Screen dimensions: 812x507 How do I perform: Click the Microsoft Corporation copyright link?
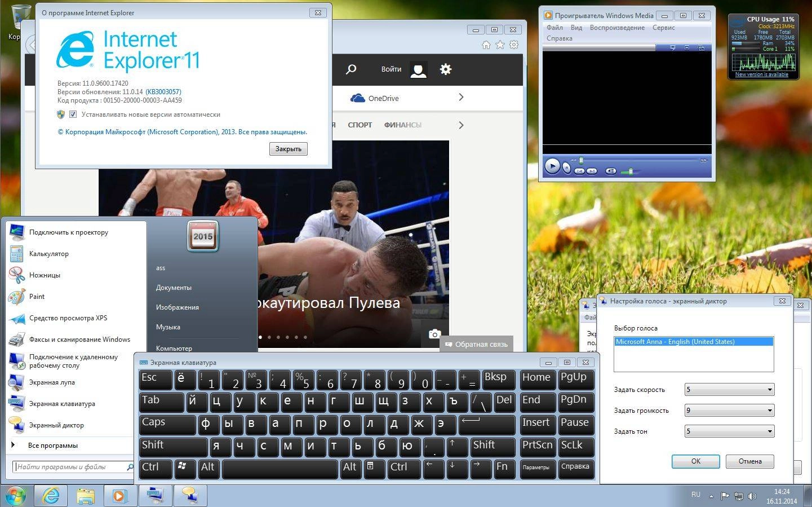[x=183, y=132]
